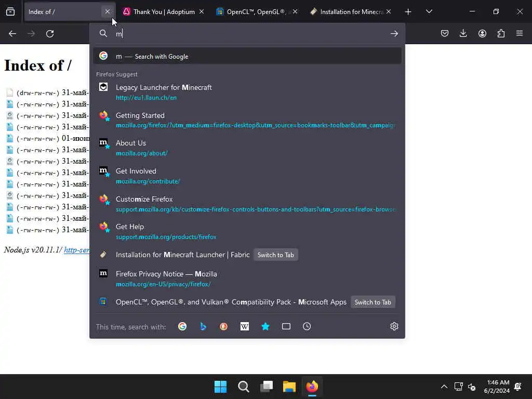Viewport: 532px width, 399px height.
Task: Search this time with DuckDuckGo icon
Action: pos(223,326)
